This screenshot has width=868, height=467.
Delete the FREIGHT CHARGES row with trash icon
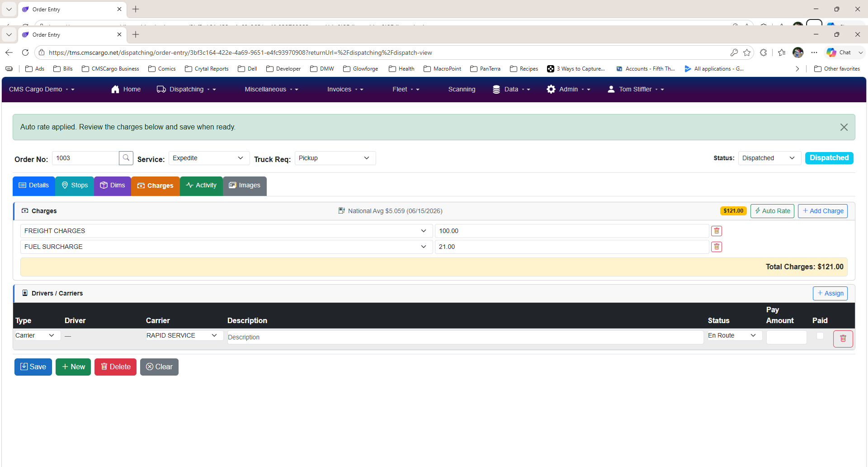click(717, 231)
